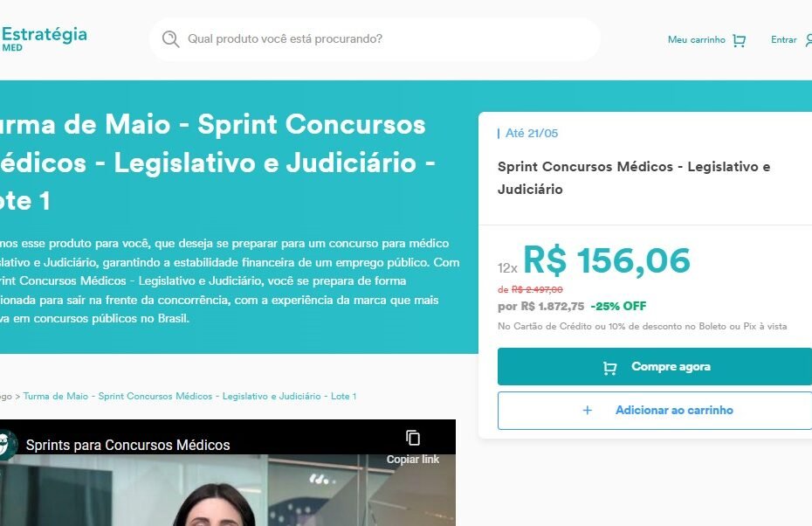Click the user profile icon beside Entrar
Screen dimensions: 812x526
[x=809, y=40]
